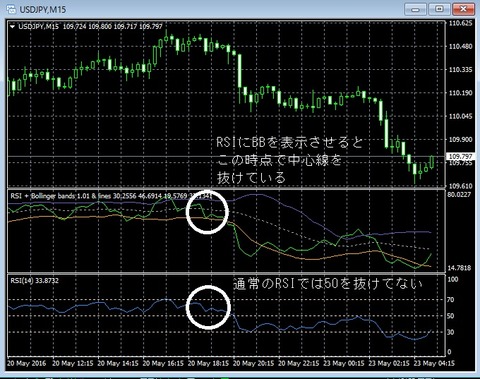480x379 pixels.
Task: Click the 23 May 00:15 time label
Action: pyautogui.click(x=344, y=363)
